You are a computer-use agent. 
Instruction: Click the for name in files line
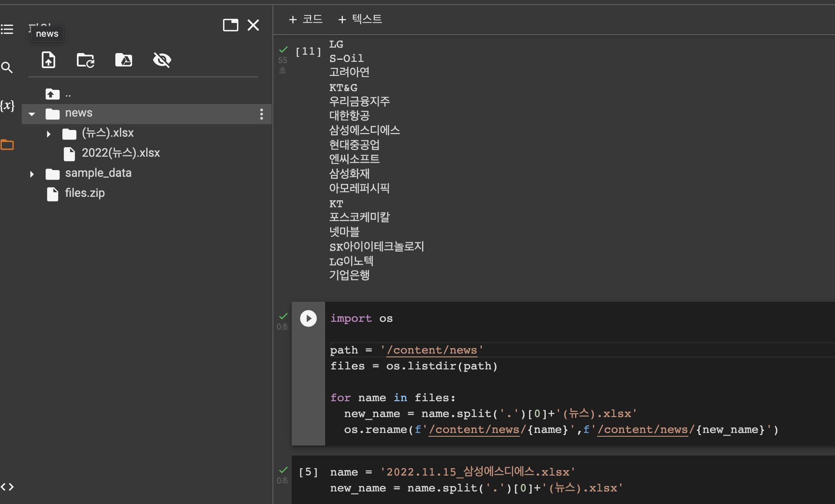click(x=393, y=398)
